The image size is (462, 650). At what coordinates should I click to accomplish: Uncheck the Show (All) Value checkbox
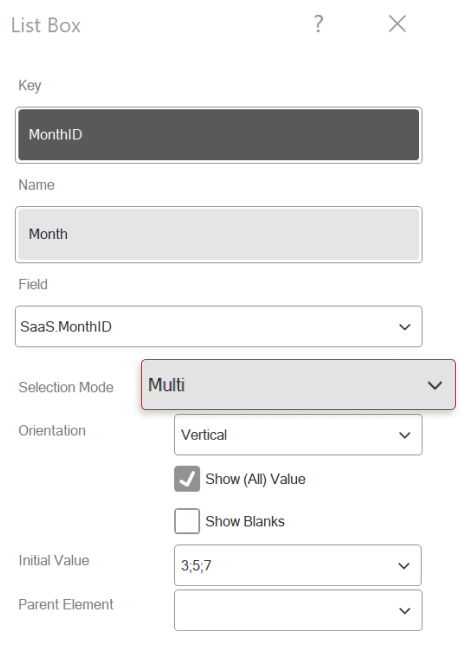pos(187,479)
